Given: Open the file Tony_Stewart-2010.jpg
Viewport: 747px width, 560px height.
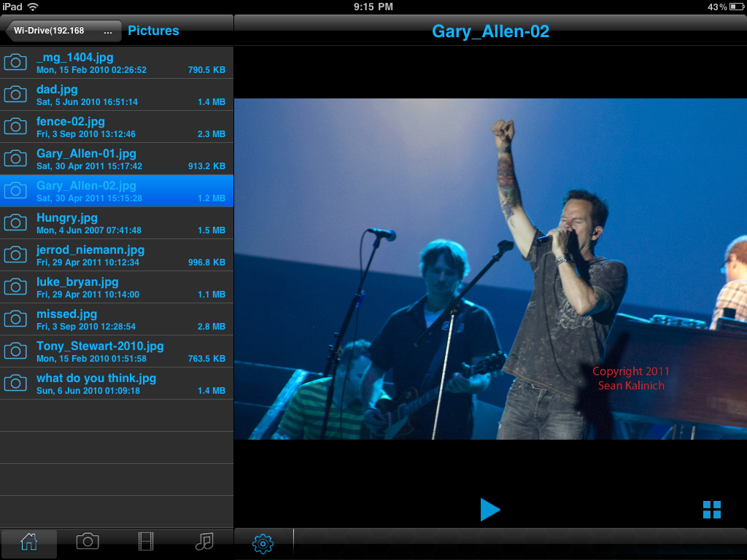Looking at the screenshot, I should pyautogui.click(x=117, y=351).
